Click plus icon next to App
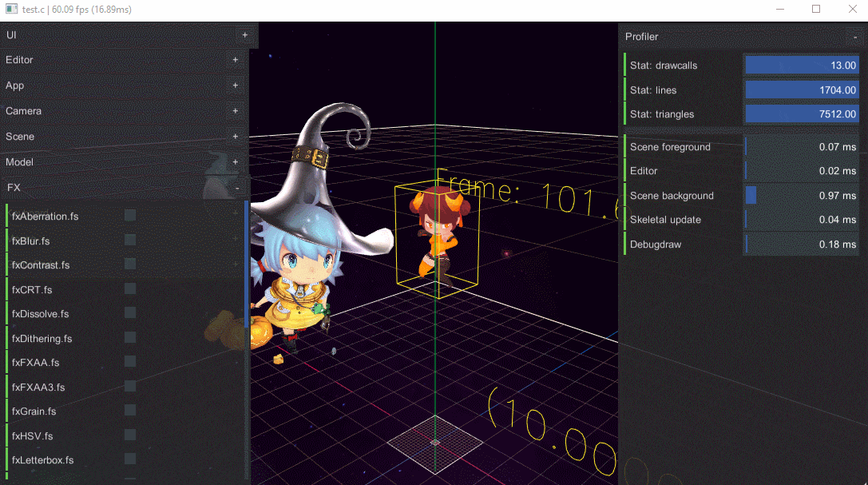Screen dimensions: 868x485 pos(235,85)
